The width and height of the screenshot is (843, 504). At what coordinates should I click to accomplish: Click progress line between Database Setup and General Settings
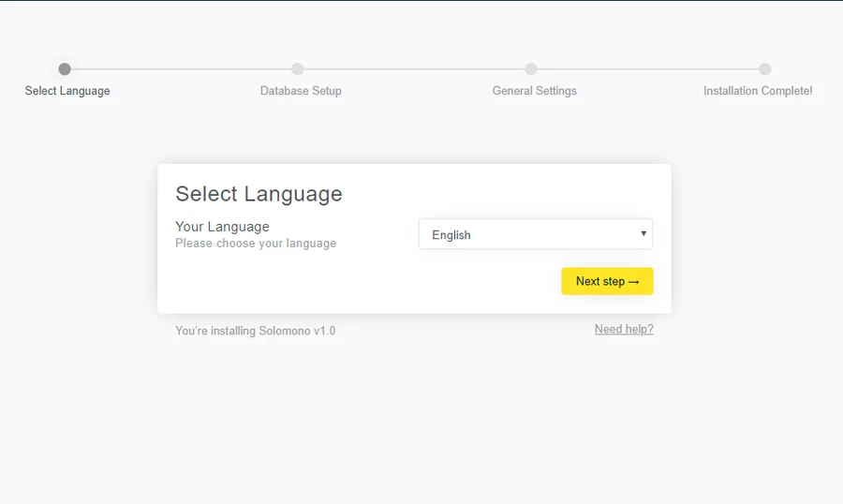414,69
